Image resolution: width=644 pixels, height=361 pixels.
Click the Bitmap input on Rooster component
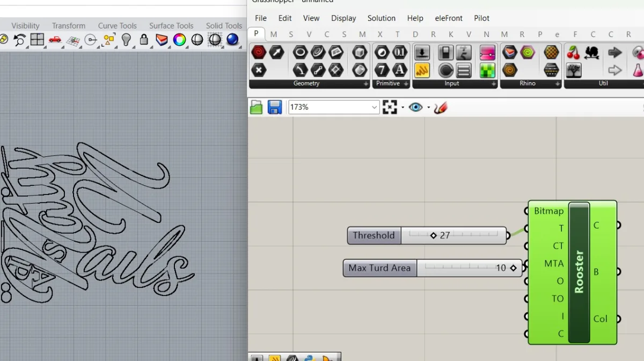[548, 211]
